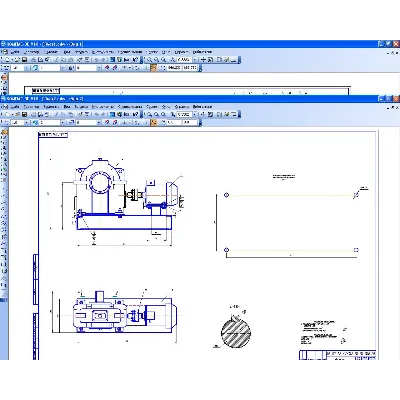
Task: Click the Refresh view icon in lower toolbar
Action: pyautogui.click(x=210, y=114)
